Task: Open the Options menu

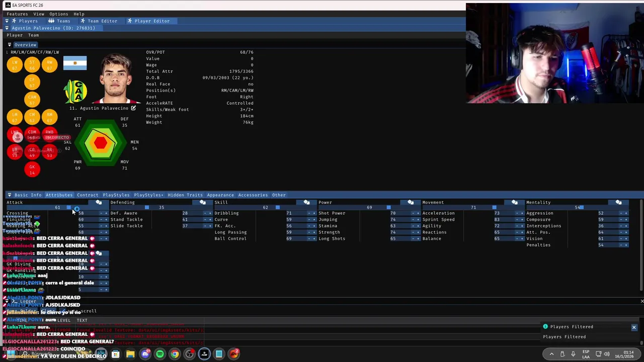Action: coord(58,14)
